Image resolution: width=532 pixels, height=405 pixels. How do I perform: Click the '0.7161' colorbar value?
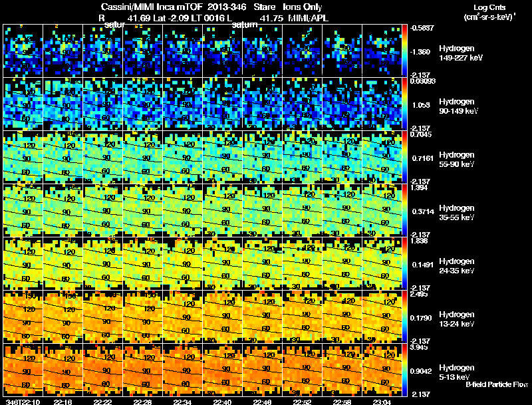pyautogui.click(x=422, y=158)
